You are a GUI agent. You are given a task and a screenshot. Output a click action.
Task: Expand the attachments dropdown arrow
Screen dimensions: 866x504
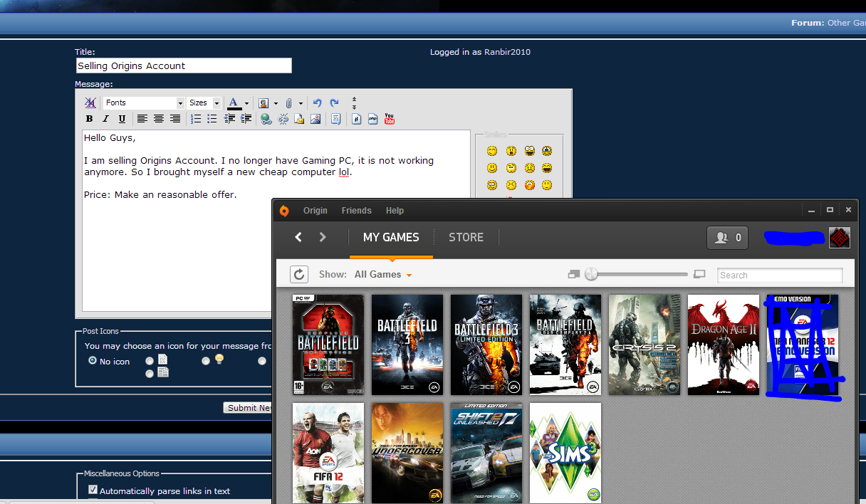tap(301, 103)
